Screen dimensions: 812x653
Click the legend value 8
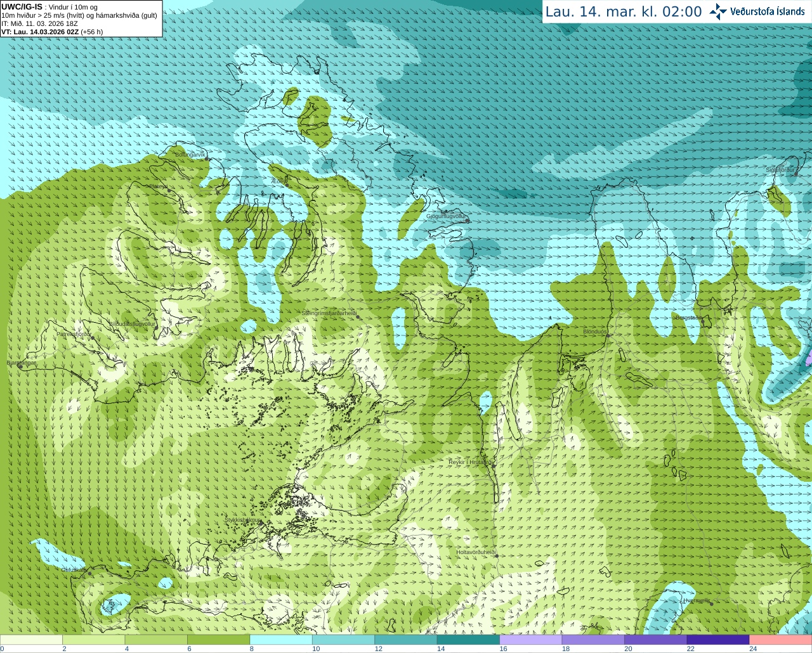[252, 649]
